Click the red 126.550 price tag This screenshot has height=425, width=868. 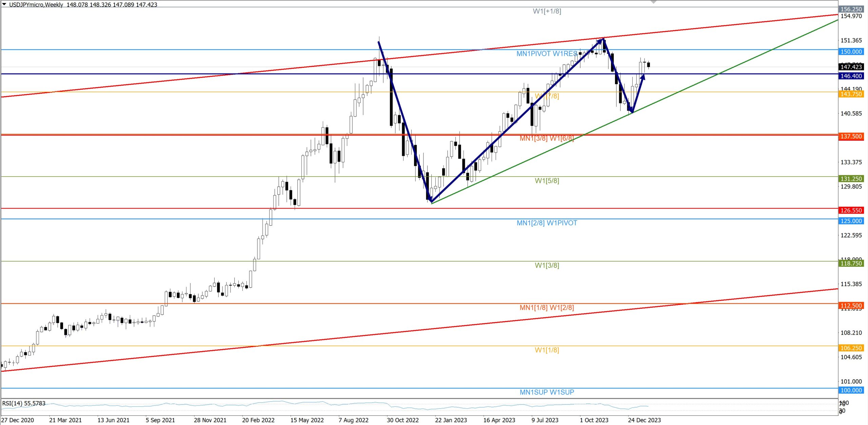point(851,210)
